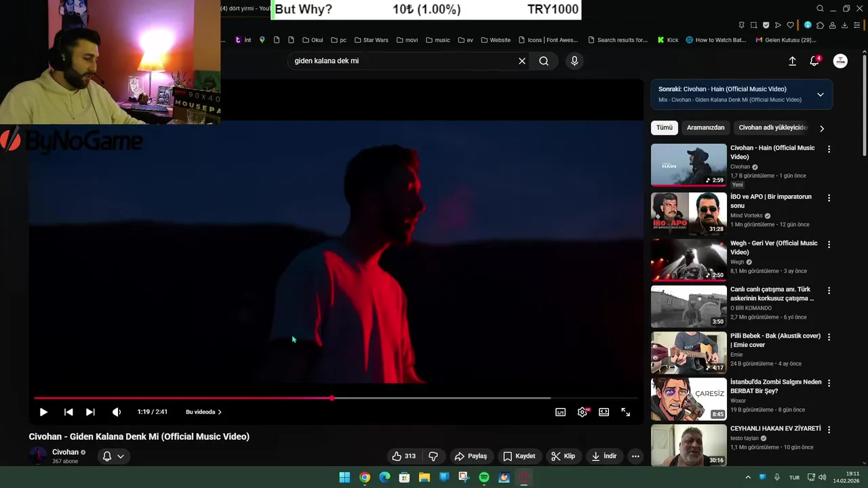Expand the "Bu videoda" chapter section
868x488 pixels.
click(203, 412)
